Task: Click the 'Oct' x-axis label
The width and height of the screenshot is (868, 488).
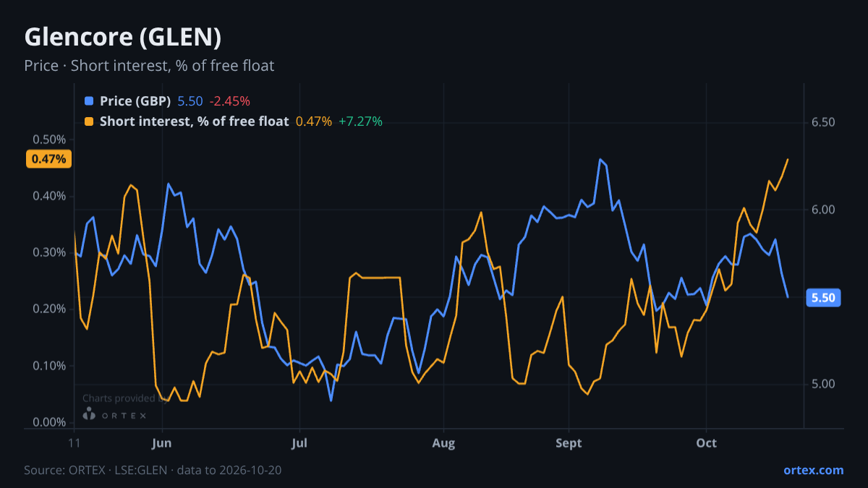Action: tap(706, 442)
